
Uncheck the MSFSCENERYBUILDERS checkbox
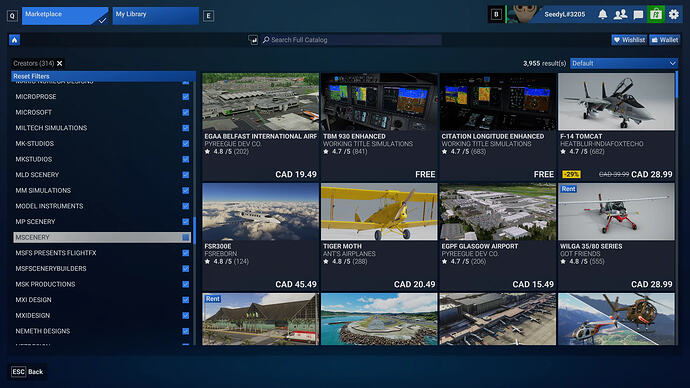click(x=186, y=269)
